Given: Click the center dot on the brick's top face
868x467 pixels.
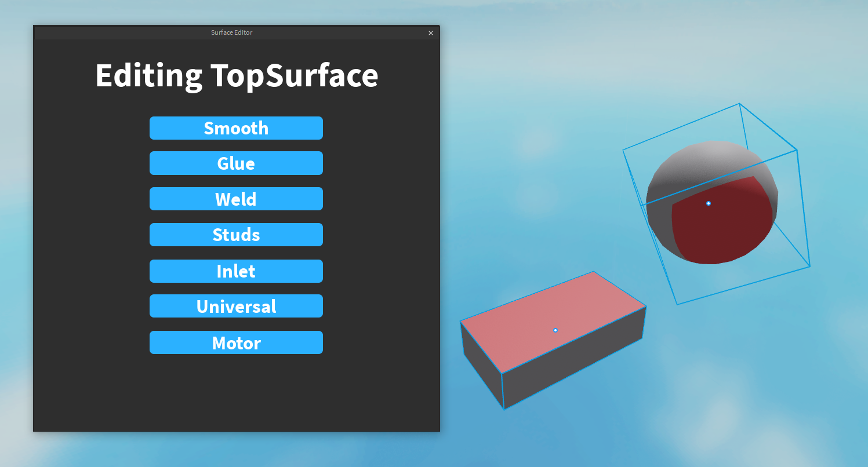Looking at the screenshot, I should pyautogui.click(x=555, y=330).
